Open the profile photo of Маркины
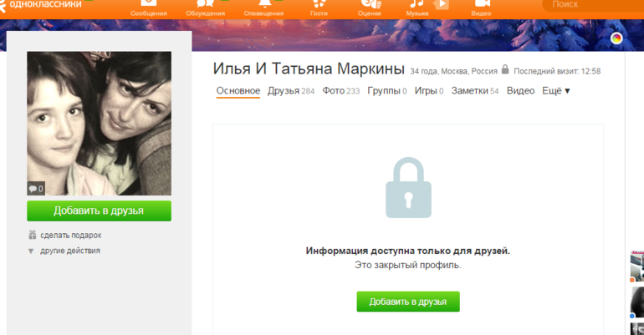This screenshot has width=644, height=335. 99,123
